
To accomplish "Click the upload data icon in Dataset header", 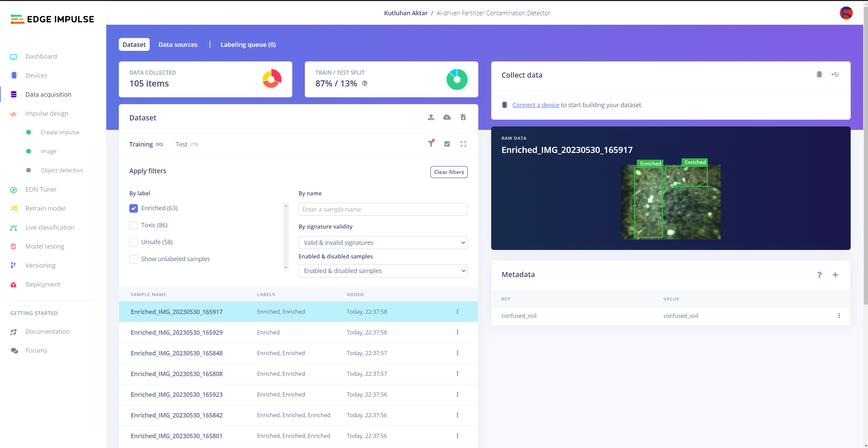I will pyautogui.click(x=431, y=117).
